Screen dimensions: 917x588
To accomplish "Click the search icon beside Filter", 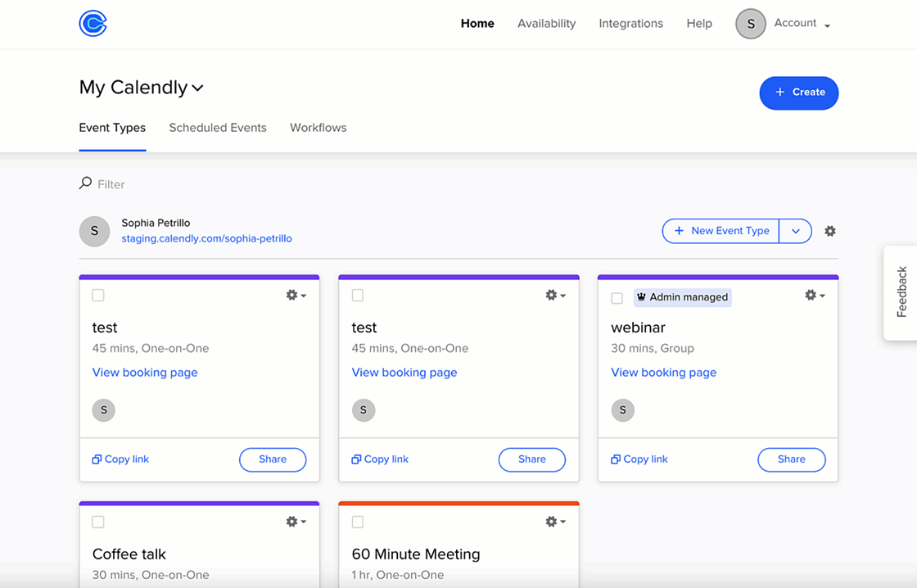I will click(85, 183).
